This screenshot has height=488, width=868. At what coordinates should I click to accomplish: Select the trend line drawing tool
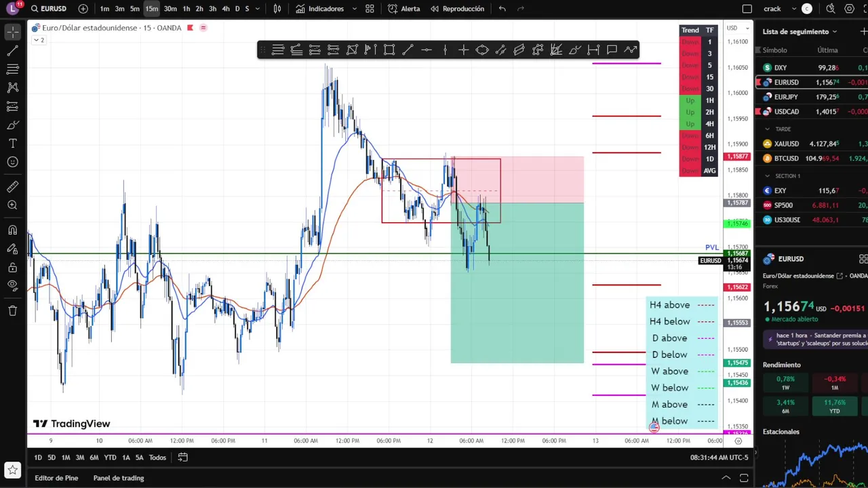[12, 51]
